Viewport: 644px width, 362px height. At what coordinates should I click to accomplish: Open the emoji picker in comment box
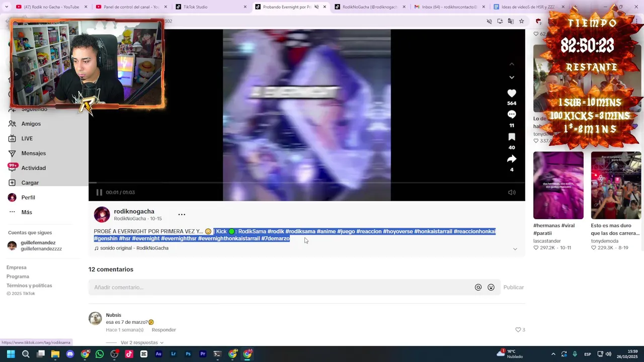491,288
